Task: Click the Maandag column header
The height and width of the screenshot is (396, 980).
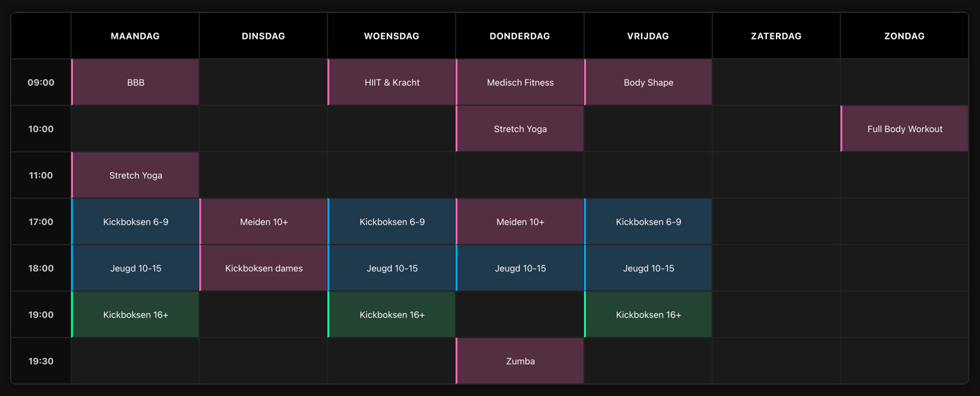Action: (x=135, y=36)
